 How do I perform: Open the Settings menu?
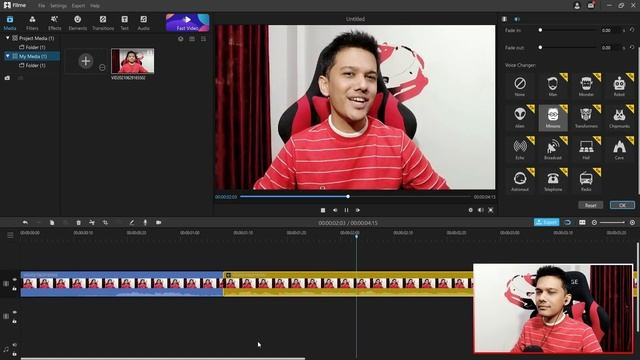(58, 6)
